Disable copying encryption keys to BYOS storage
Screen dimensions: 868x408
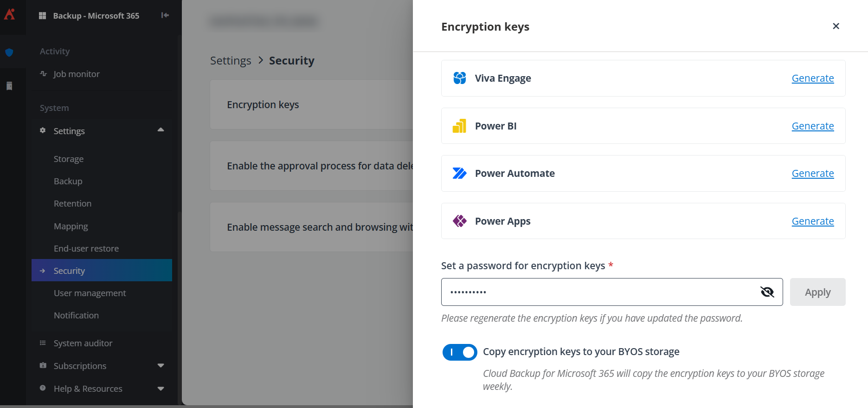coord(459,352)
